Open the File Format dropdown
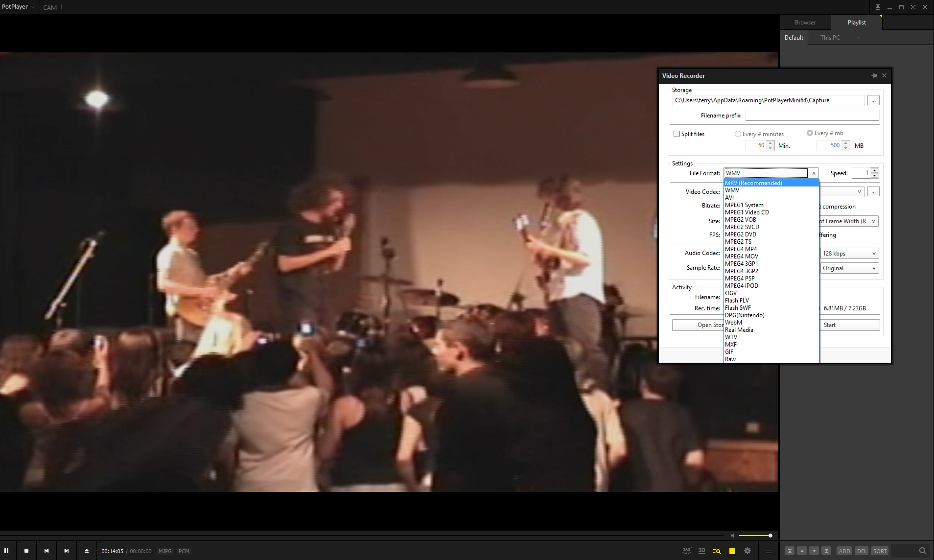Screen dimensions: 934x560 pos(813,173)
